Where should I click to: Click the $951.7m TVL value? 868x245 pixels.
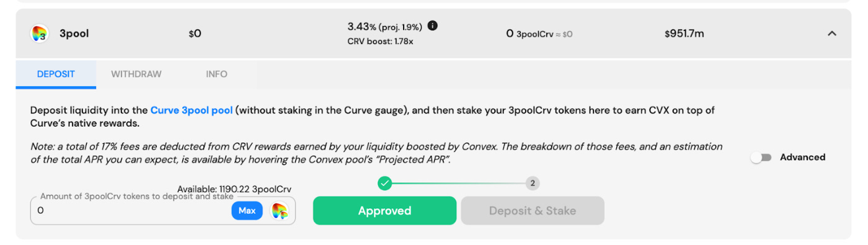[684, 33]
